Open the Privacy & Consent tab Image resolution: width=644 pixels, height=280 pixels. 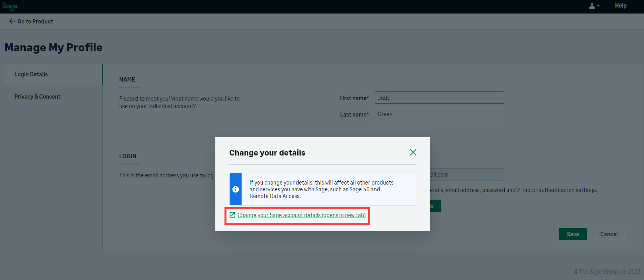[37, 97]
